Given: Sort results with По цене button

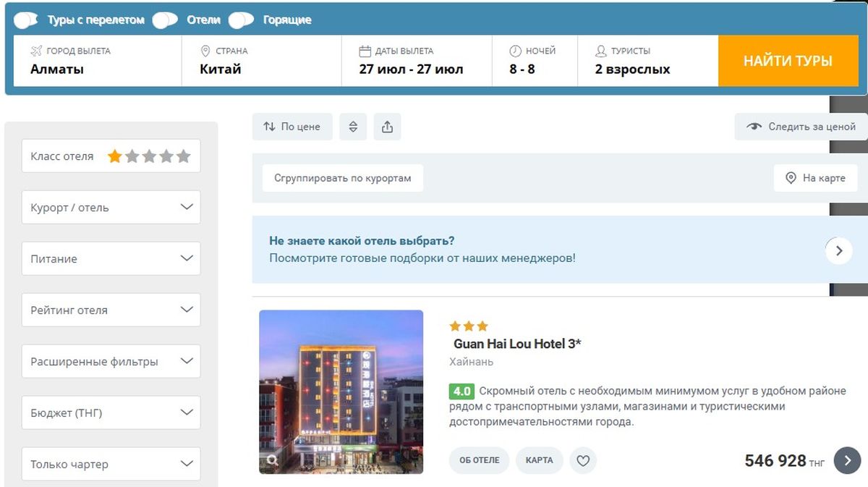Looking at the screenshot, I should (292, 127).
